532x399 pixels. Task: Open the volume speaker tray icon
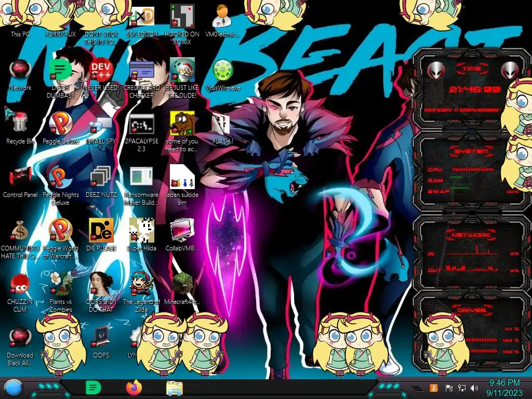(474, 388)
